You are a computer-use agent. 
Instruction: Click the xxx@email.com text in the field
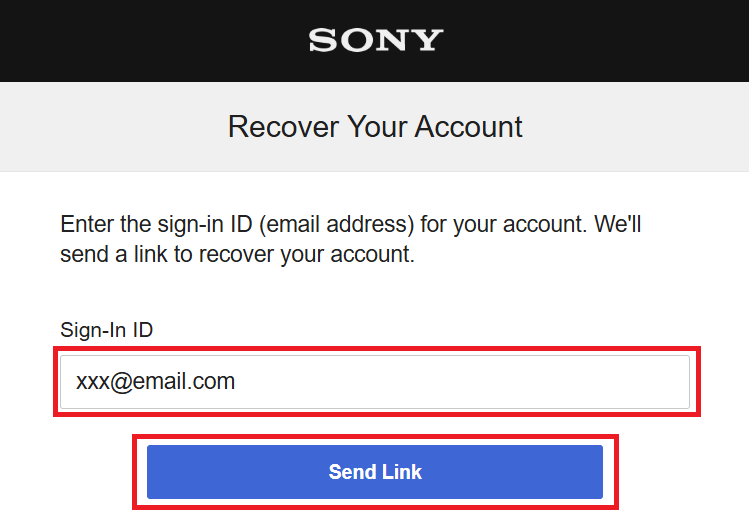(155, 381)
